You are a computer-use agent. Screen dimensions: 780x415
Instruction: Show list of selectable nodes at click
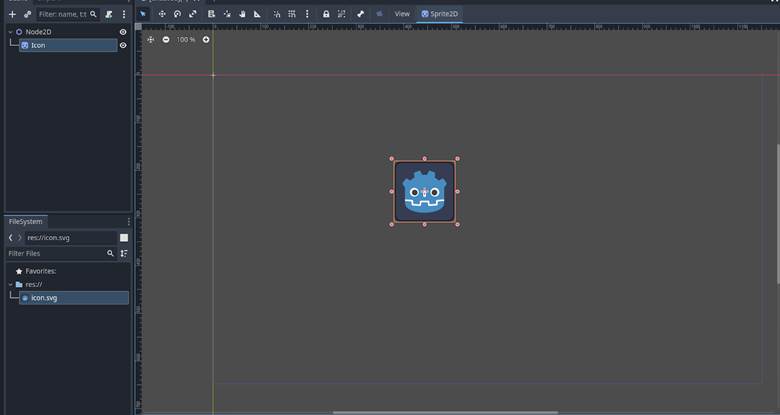click(x=211, y=14)
